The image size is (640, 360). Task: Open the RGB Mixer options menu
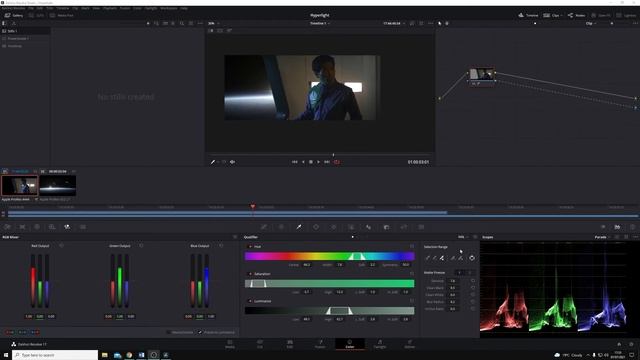235,237
